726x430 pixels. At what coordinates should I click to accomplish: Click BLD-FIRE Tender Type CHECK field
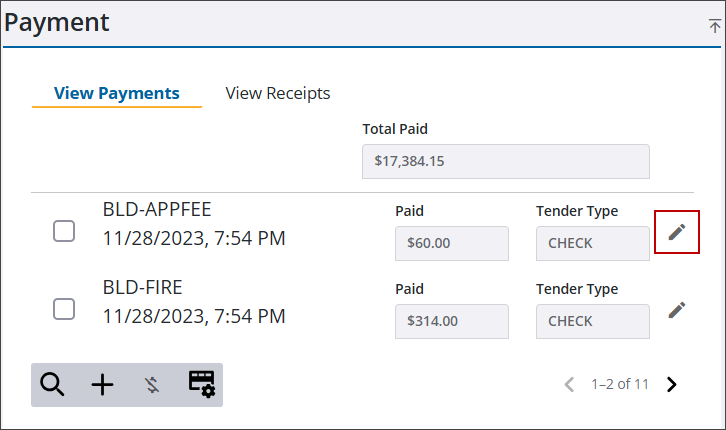pyautogui.click(x=593, y=321)
